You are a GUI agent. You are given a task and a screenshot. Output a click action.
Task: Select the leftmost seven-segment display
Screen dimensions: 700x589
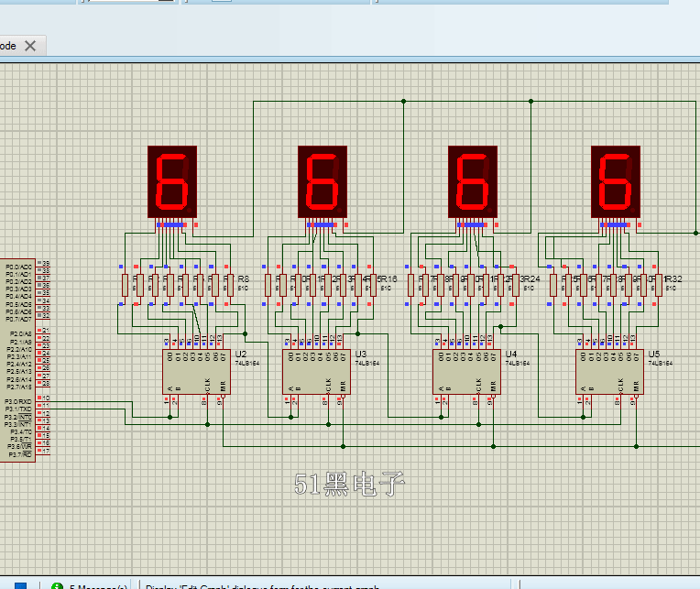[x=172, y=180]
